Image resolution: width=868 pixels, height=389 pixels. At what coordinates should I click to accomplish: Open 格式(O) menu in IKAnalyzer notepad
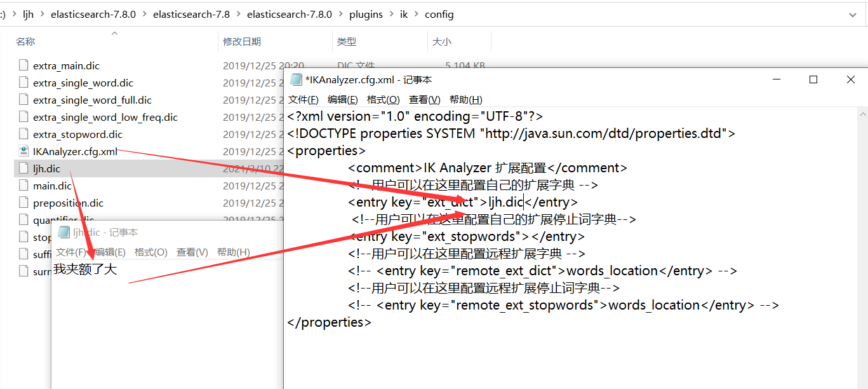[x=383, y=100]
